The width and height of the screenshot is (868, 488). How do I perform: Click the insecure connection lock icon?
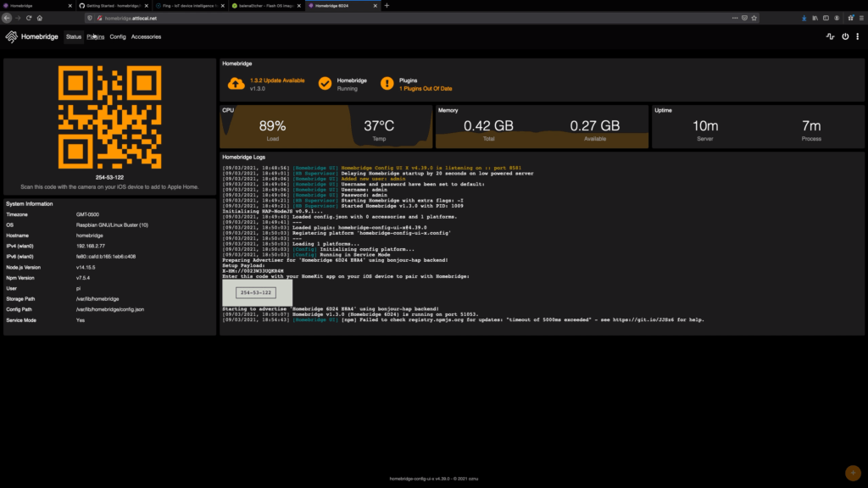pos(100,19)
